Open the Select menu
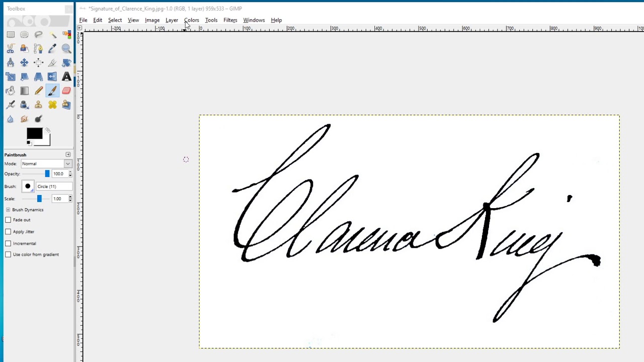The image size is (644, 362). (115, 20)
